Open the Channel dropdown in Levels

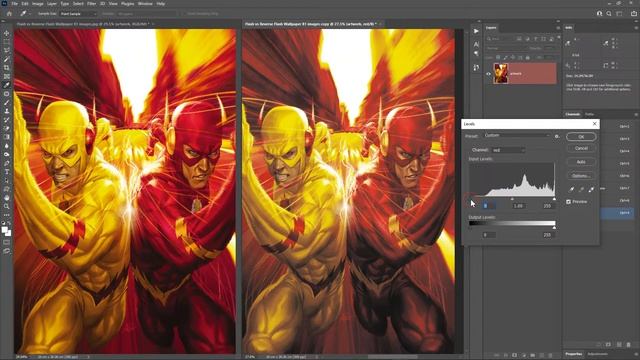(508, 150)
